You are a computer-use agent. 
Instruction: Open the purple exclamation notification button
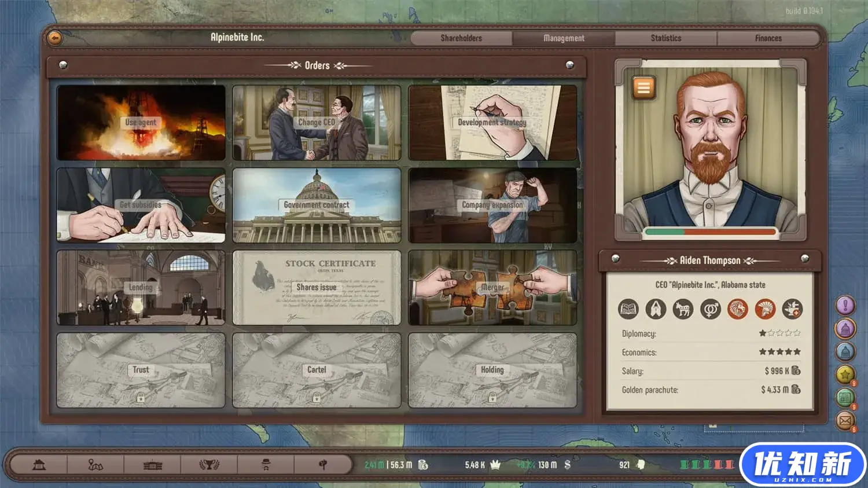(845, 305)
